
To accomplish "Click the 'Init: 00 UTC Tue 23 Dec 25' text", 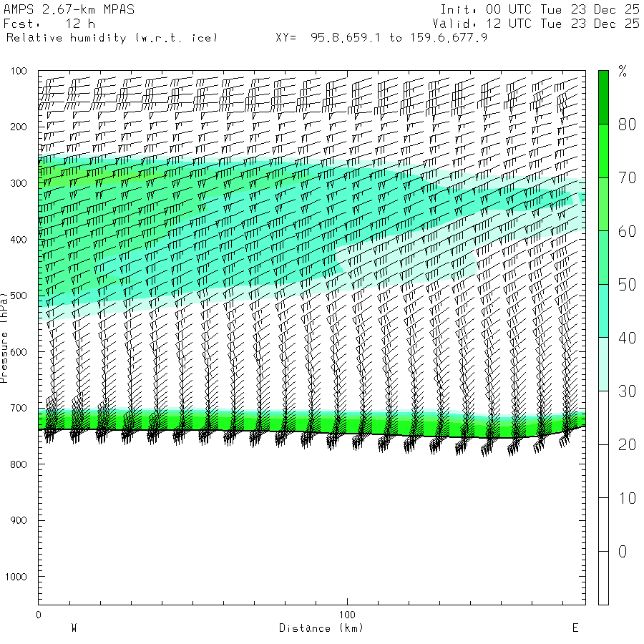I will pyautogui.click(x=540, y=9).
